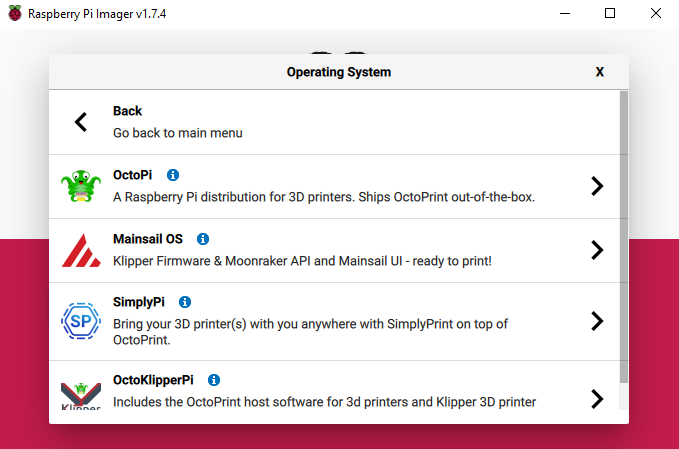
Task: Close the Operating System dialog with X
Action: tap(600, 72)
